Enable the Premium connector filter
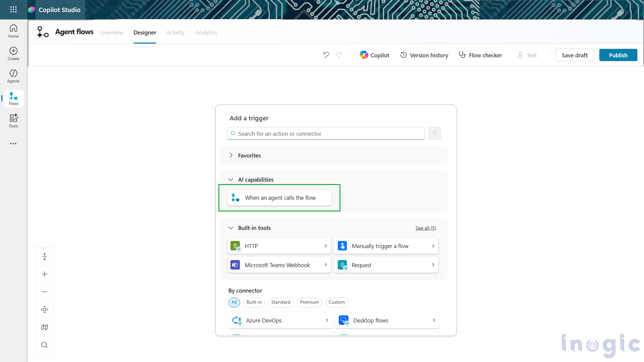Viewport: 644px width, 362px height. [309, 302]
